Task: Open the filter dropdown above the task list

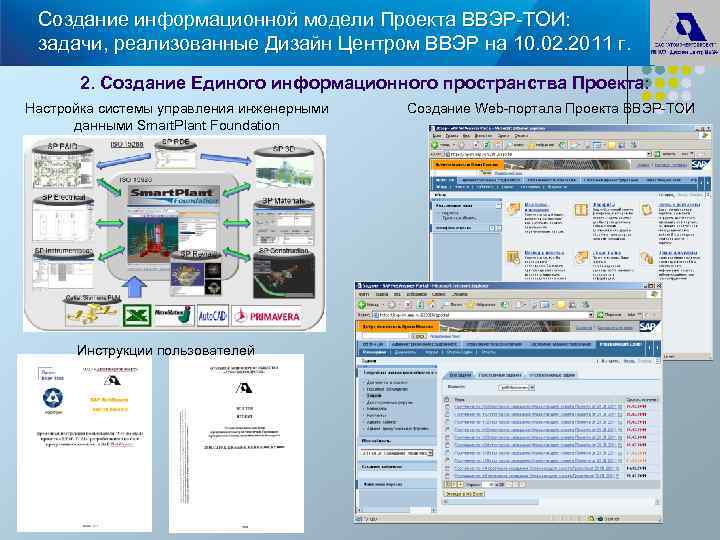Action: pyautogui.click(x=531, y=388)
